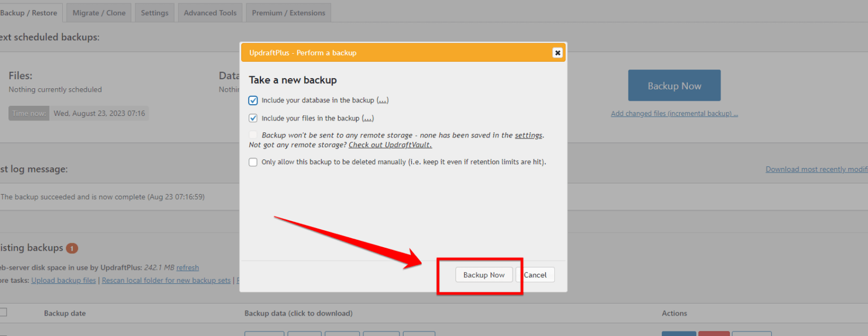Click refresh next to web-server disk space

(x=187, y=267)
